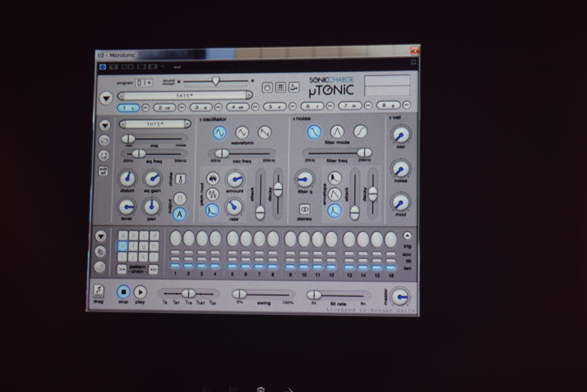Start pattern playback with play

click(x=140, y=292)
